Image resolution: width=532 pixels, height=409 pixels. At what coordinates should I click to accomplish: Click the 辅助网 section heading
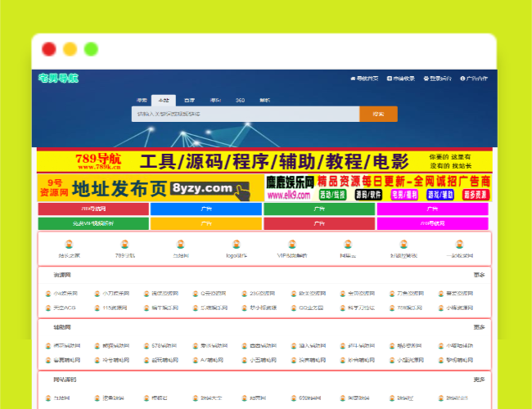point(62,327)
